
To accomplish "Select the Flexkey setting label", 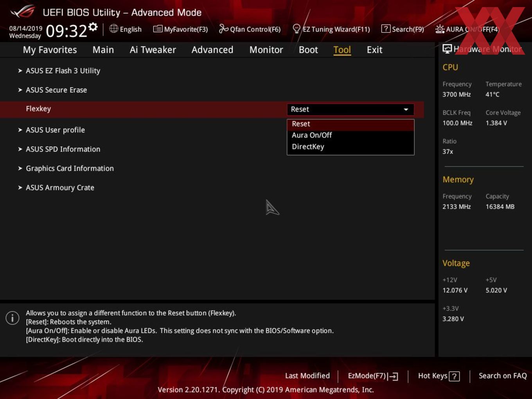I will coord(38,109).
